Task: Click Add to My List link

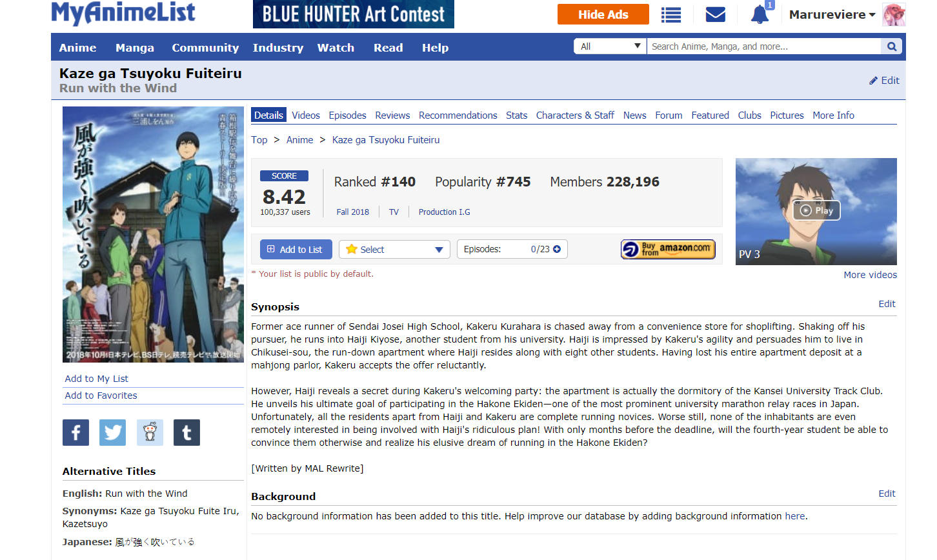Action: 97,379
